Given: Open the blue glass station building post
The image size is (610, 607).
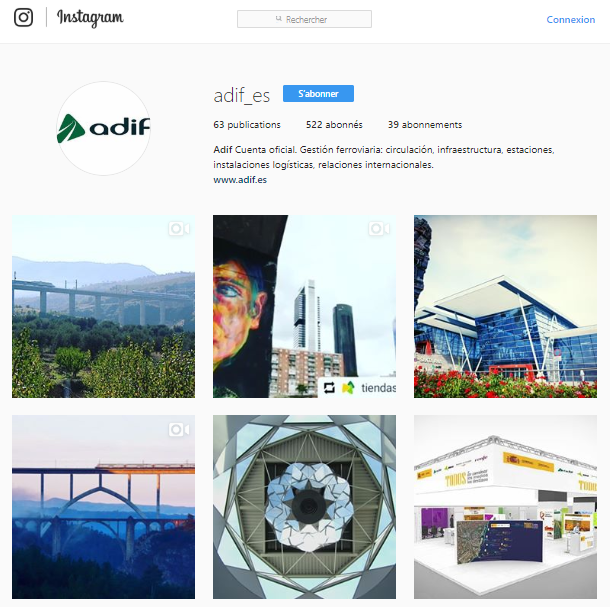Looking at the screenshot, I should [505, 306].
